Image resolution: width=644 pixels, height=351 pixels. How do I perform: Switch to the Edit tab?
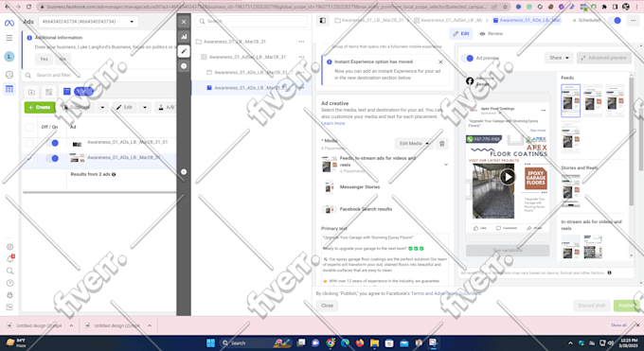click(461, 34)
